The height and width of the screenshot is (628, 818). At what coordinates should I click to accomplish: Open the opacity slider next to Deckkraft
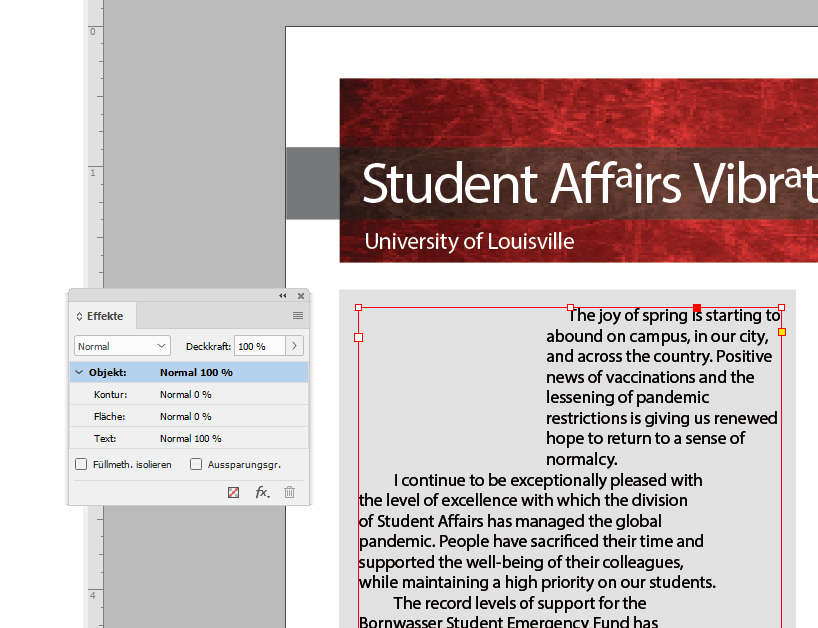tap(294, 346)
